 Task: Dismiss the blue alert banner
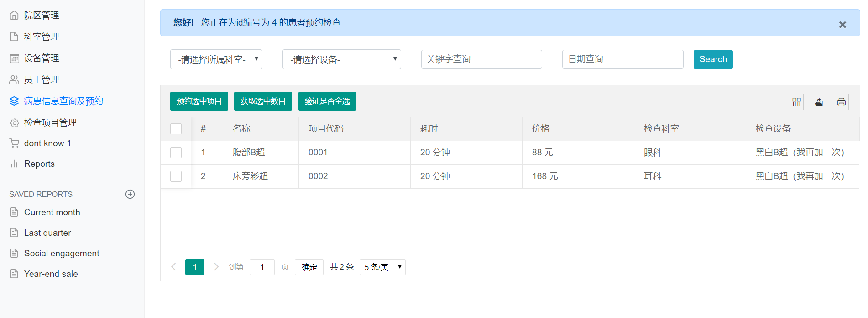click(x=842, y=25)
